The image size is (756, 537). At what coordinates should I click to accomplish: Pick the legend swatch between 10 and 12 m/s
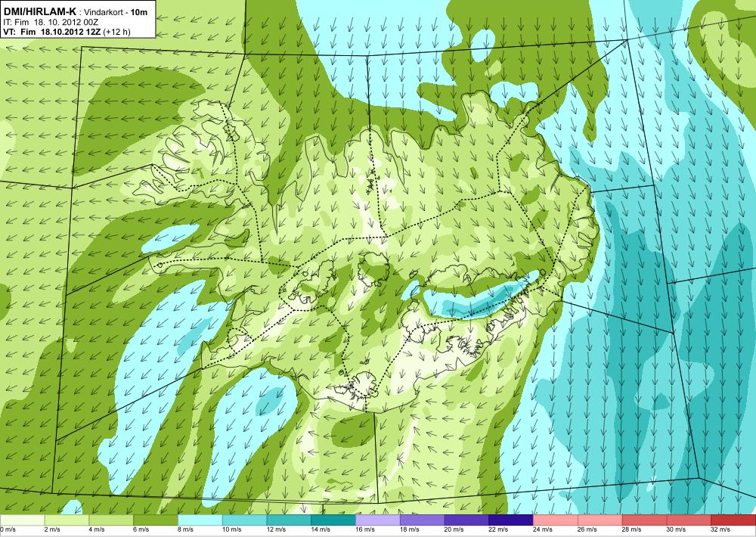click(x=244, y=520)
